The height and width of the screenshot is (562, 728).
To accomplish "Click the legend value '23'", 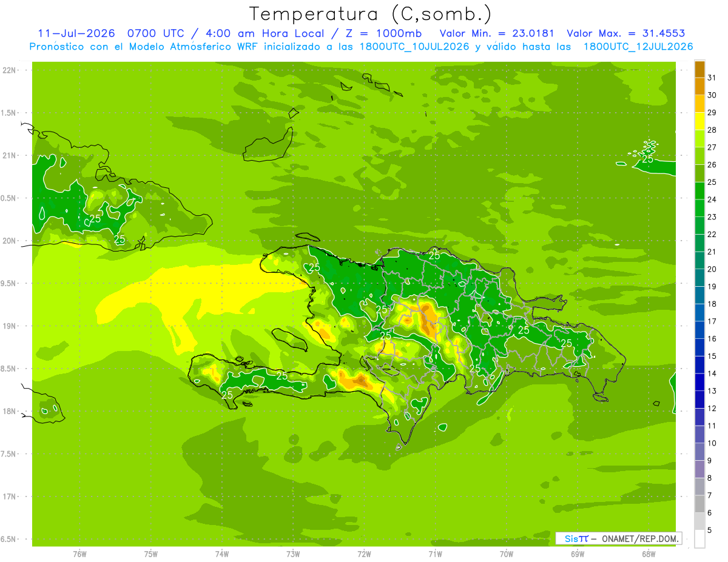I will (712, 217).
